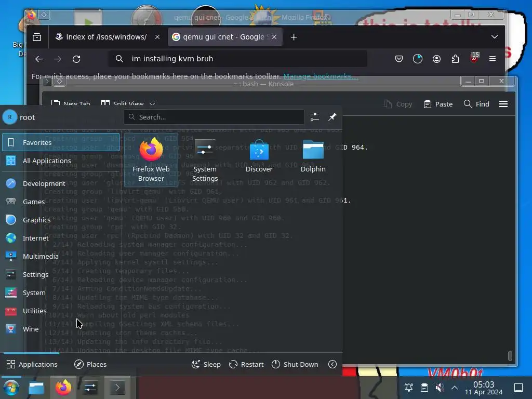The height and width of the screenshot is (399, 532).
Task: Expand more session options arrow
Action: click(x=332, y=364)
